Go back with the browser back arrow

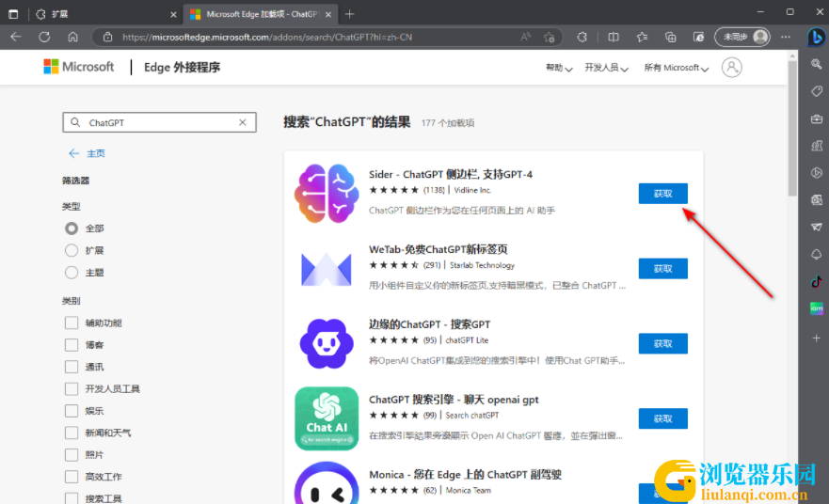point(16,37)
